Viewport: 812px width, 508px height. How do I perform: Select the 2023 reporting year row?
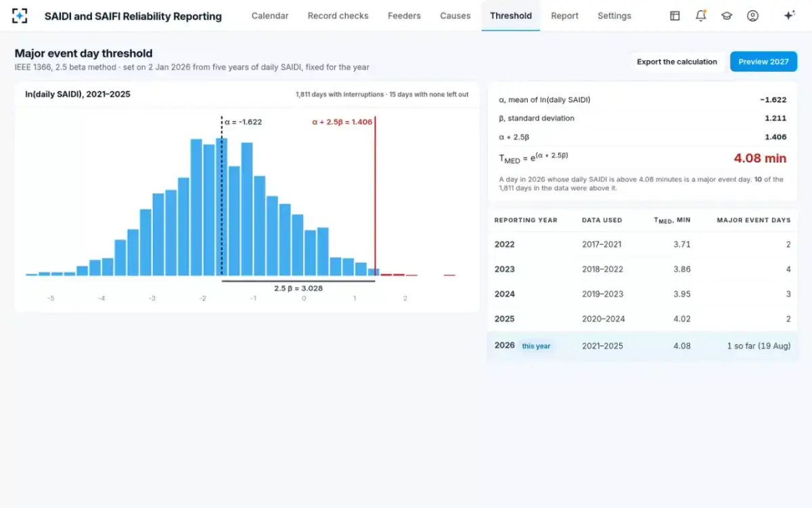pos(642,269)
